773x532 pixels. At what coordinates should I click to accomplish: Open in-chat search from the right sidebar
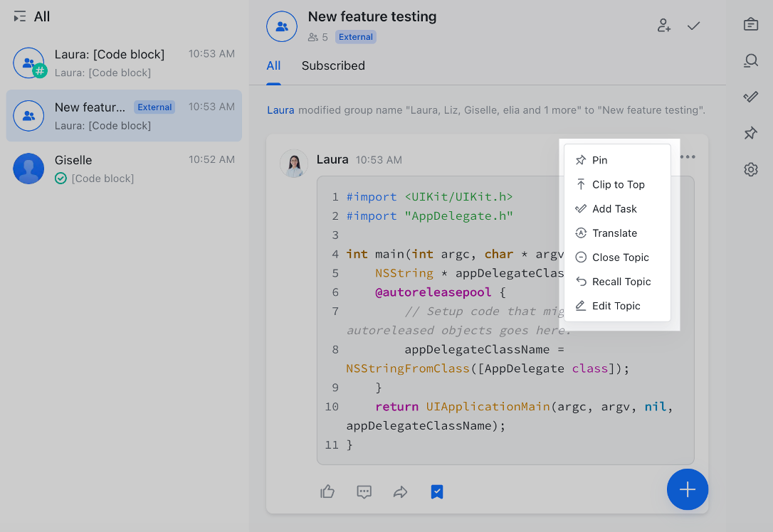click(750, 60)
